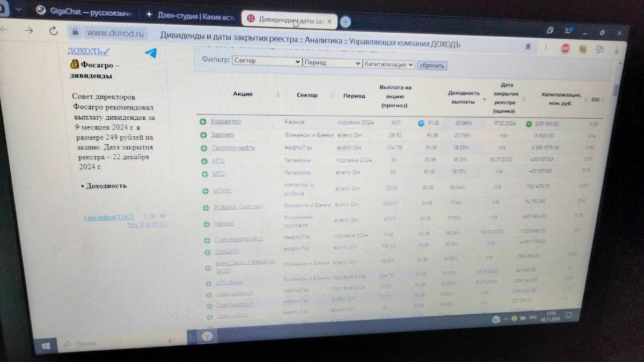Expand the Займер row plus icon

(203, 135)
